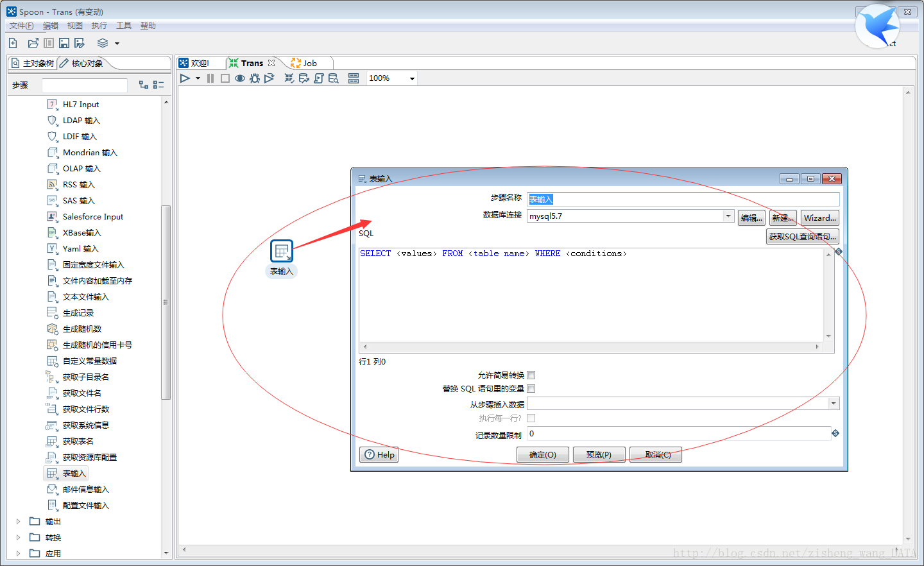Toggle the 执行每一行? checkbox
Viewport: 924px width, 566px height.
point(531,418)
